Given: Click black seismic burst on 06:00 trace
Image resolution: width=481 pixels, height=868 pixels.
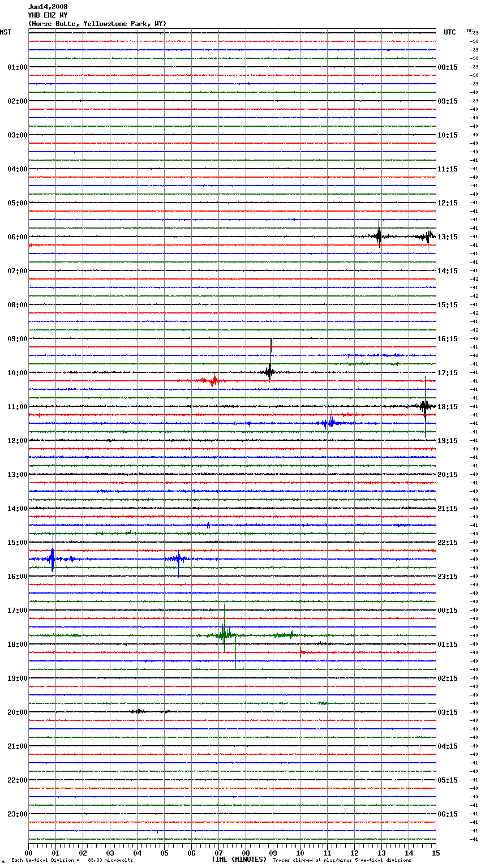Looking at the screenshot, I should [x=379, y=235].
